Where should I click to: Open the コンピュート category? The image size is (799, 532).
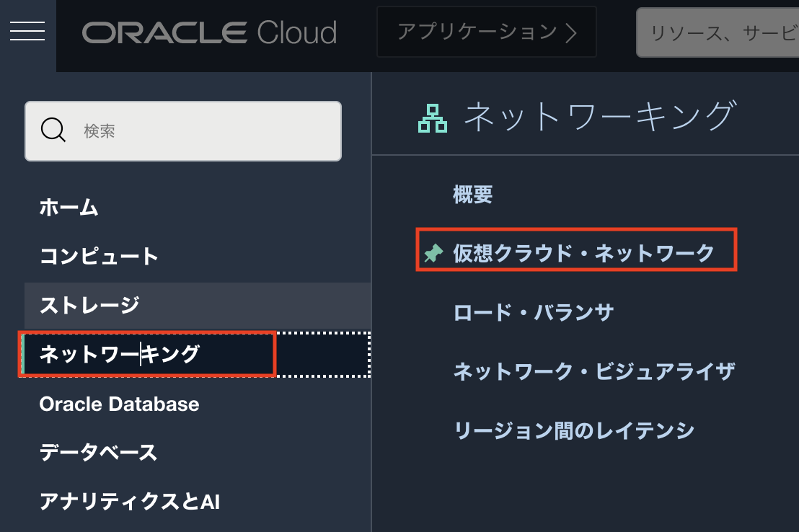point(99,256)
